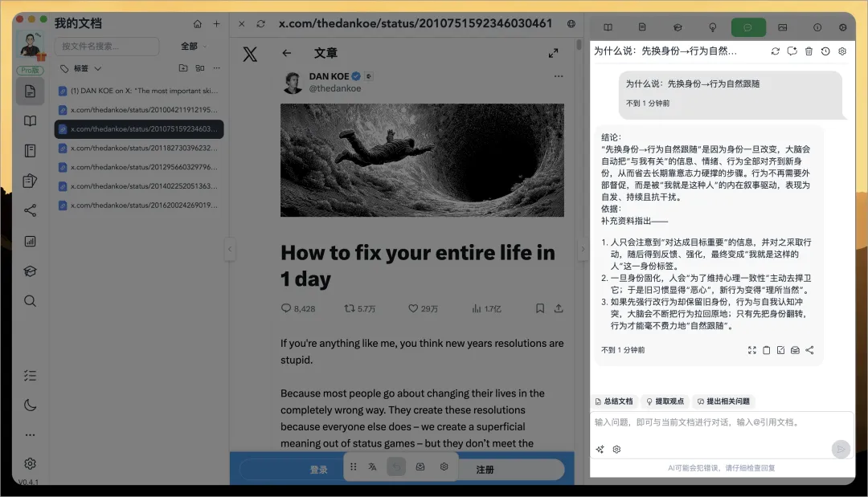The width and height of the screenshot is (868, 497).
Task: Open the search tool in the left sidebar
Action: [30, 301]
